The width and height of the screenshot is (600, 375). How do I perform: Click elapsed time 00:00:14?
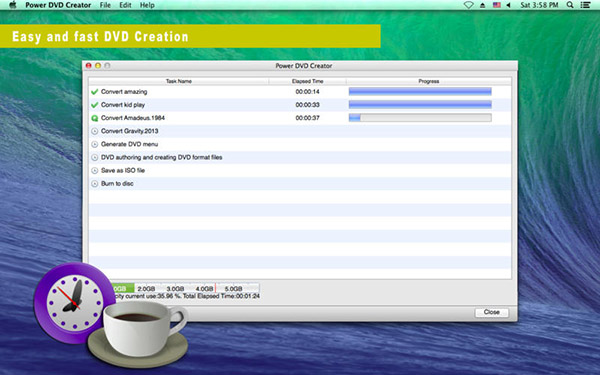307,92
